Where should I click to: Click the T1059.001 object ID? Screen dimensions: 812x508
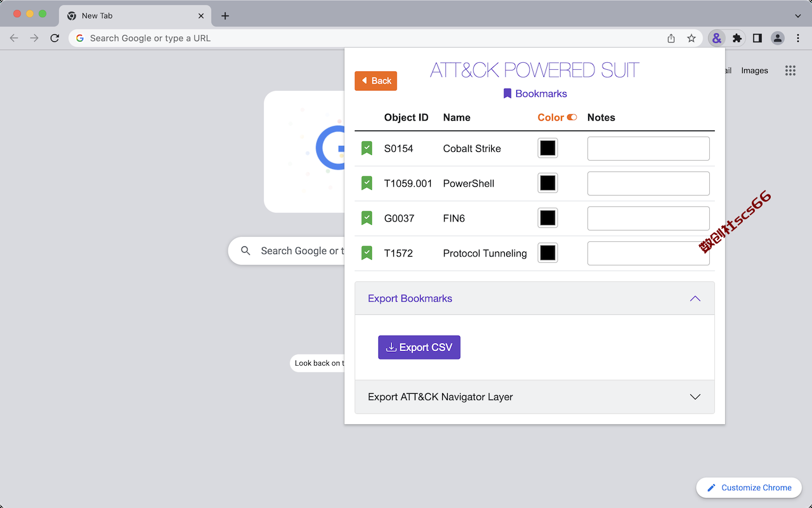(408, 184)
